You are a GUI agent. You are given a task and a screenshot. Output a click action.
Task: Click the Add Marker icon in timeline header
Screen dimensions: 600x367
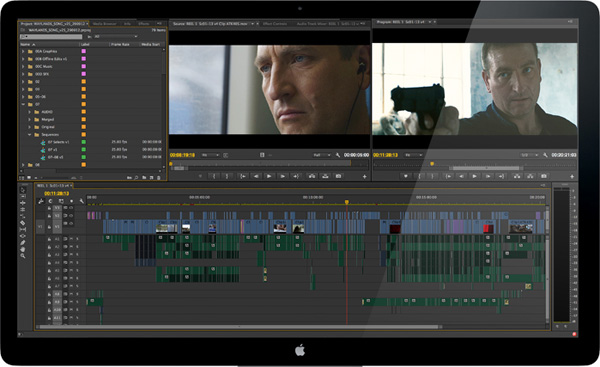click(x=71, y=201)
